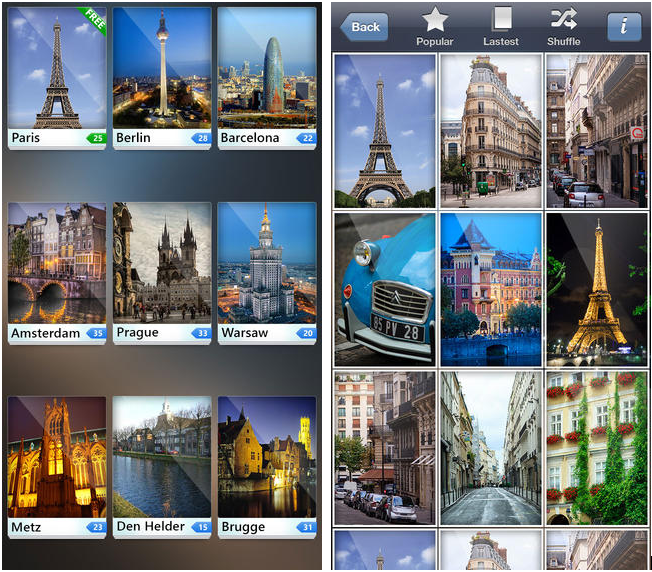Tap the Prague count badge 33
The width and height of the screenshot is (652, 572).
pos(201,333)
